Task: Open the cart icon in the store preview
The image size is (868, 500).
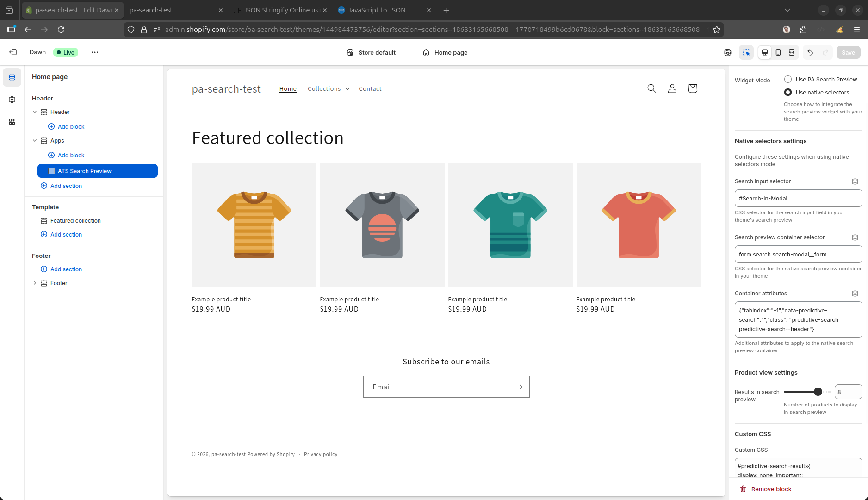Action: tap(693, 88)
